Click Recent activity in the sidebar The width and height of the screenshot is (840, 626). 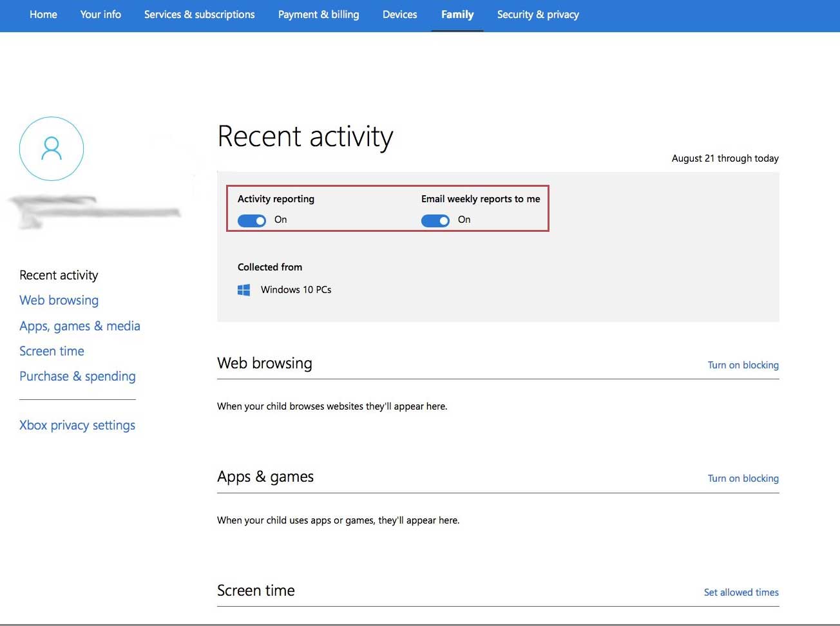[x=59, y=275]
